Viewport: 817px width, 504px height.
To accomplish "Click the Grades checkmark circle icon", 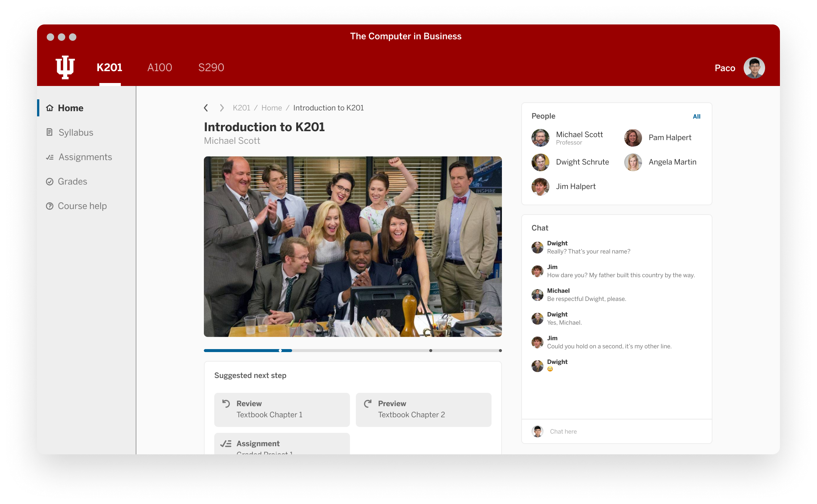I will (50, 182).
